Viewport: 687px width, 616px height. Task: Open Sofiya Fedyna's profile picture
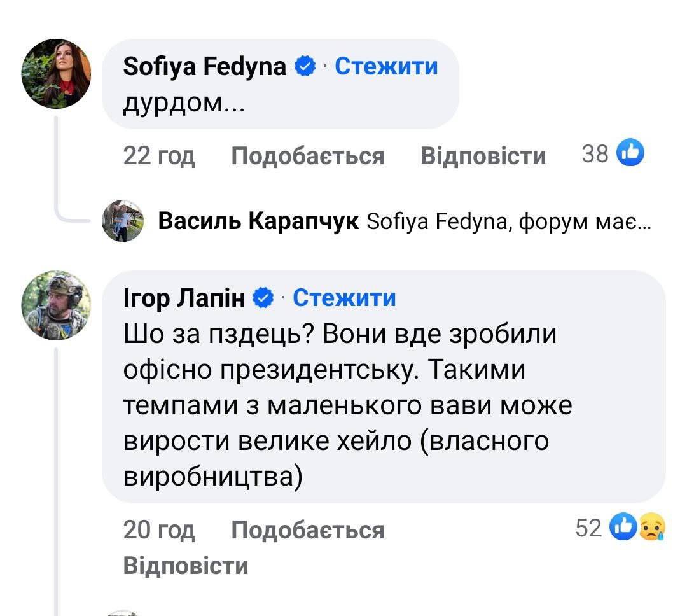(x=57, y=74)
